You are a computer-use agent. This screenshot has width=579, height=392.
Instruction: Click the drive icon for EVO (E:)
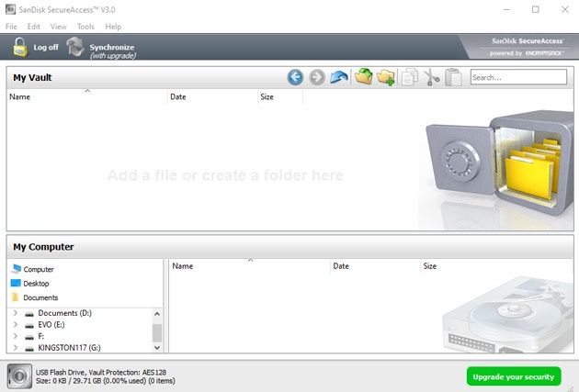click(29, 325)
